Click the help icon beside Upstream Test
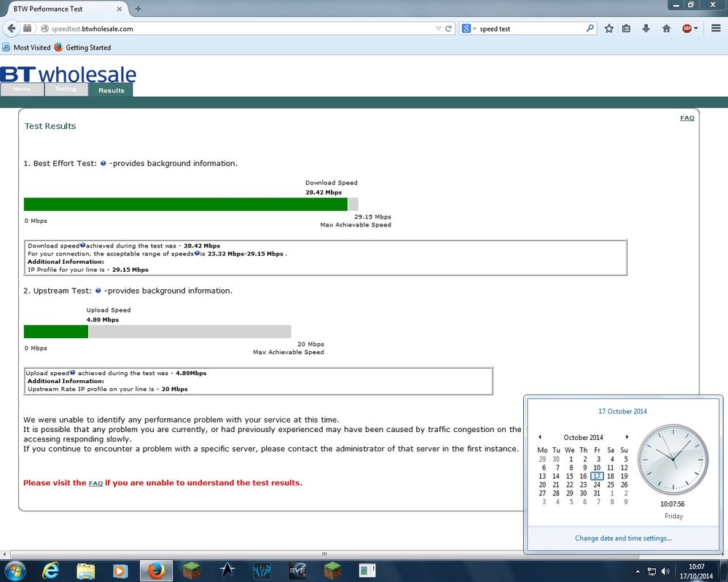Viewport: 728px width, 582px height. (x=98, y=291)
